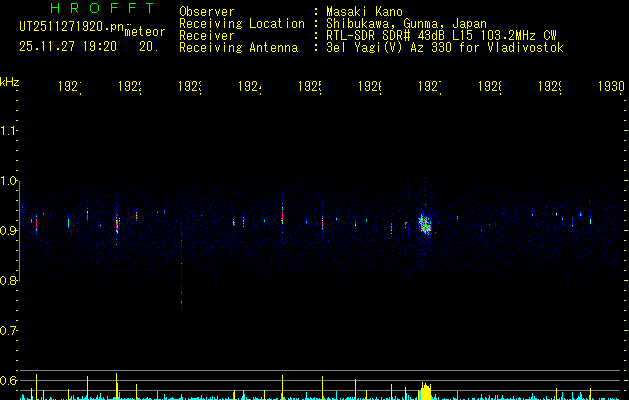Click the long blue vertical streak below 0.8 kHz
This screenshot has width=629, height=400.
181,267
